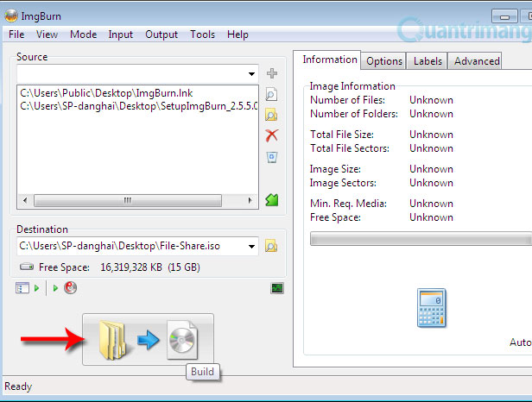Click the first green play arrow icon
Screen dimensions: 532x402
[x=36, y=288]
